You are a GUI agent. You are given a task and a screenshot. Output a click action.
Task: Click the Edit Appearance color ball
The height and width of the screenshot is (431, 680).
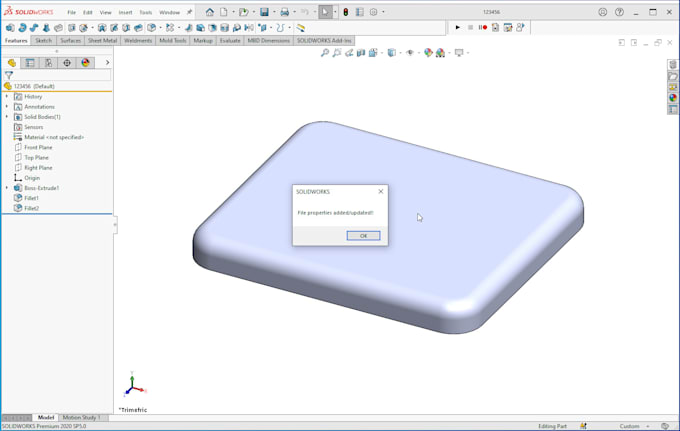coord(428,52)
